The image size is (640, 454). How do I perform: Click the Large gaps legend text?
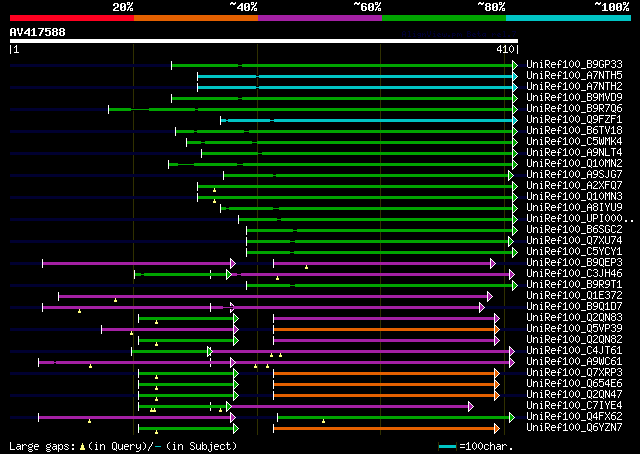click(123, 446)
